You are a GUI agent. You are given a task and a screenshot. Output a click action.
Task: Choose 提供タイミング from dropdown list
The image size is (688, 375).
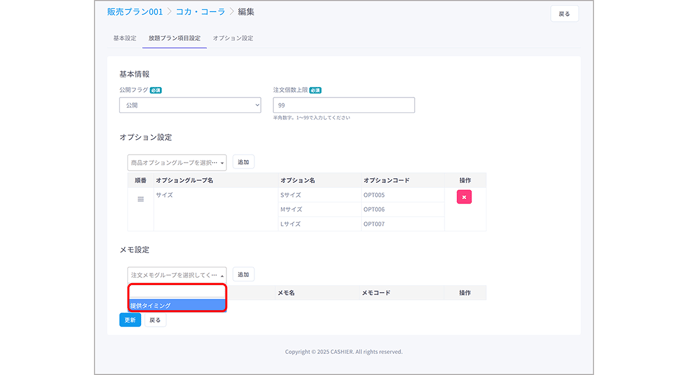(x=177, y=305)
